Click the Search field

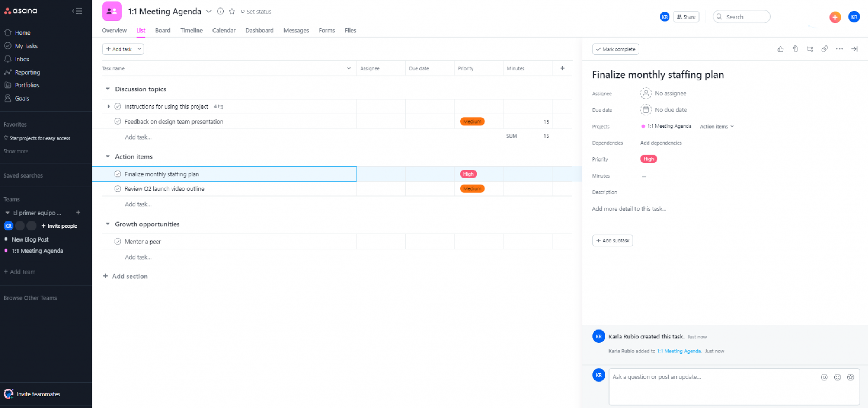tap(742, 17)
